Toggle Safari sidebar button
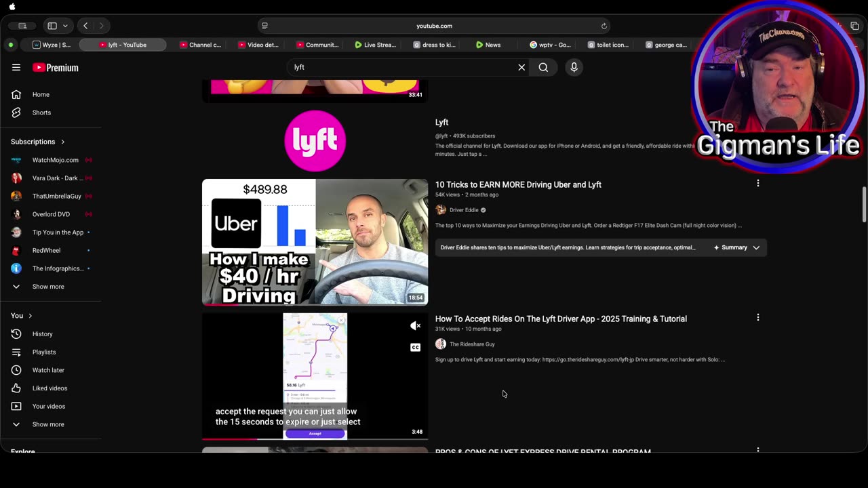This screenshot has width=868, height=488. pyautogui.click(x=52, y=26)
